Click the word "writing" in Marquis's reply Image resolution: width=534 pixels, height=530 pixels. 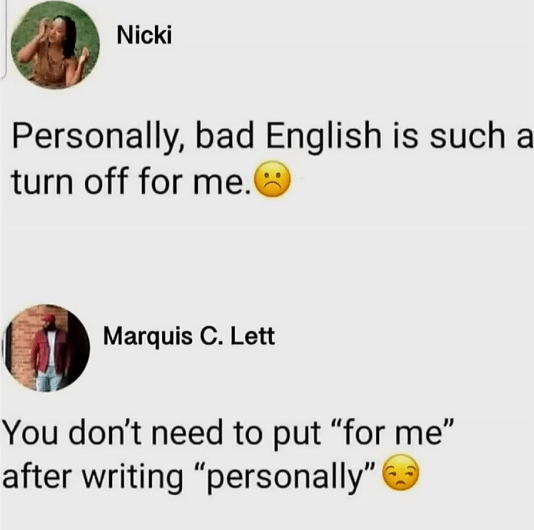pyautogui.click(x=133, y=477)
